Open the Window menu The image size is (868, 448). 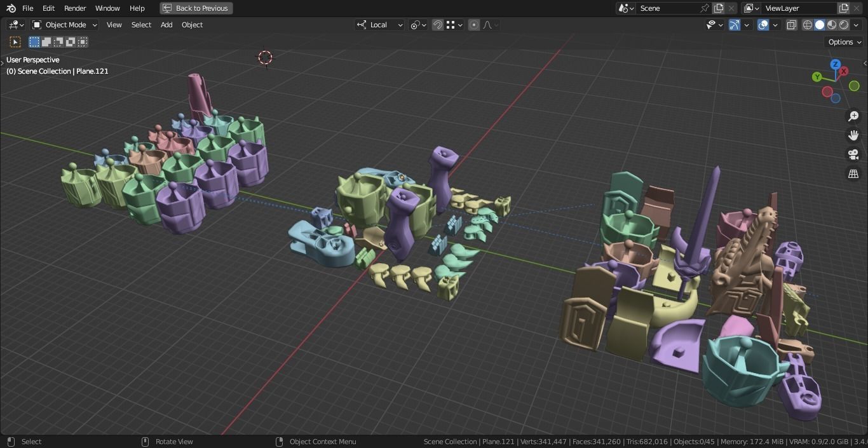[107, 8]
